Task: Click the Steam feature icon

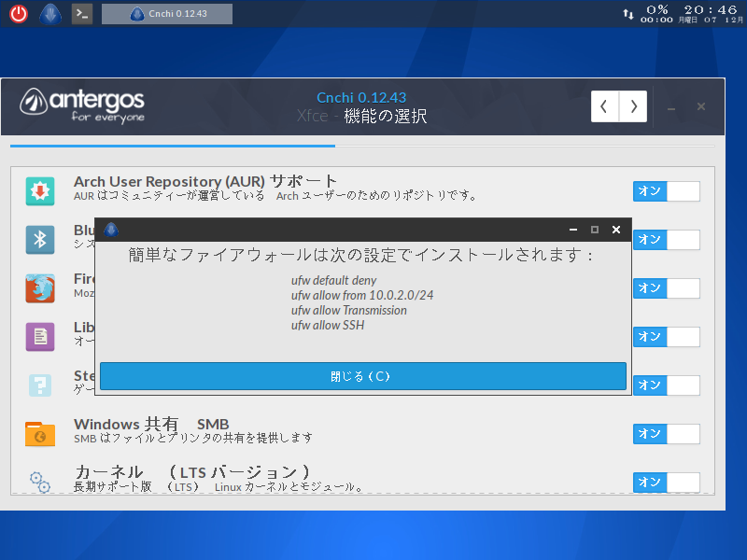Action: [38, 385]
